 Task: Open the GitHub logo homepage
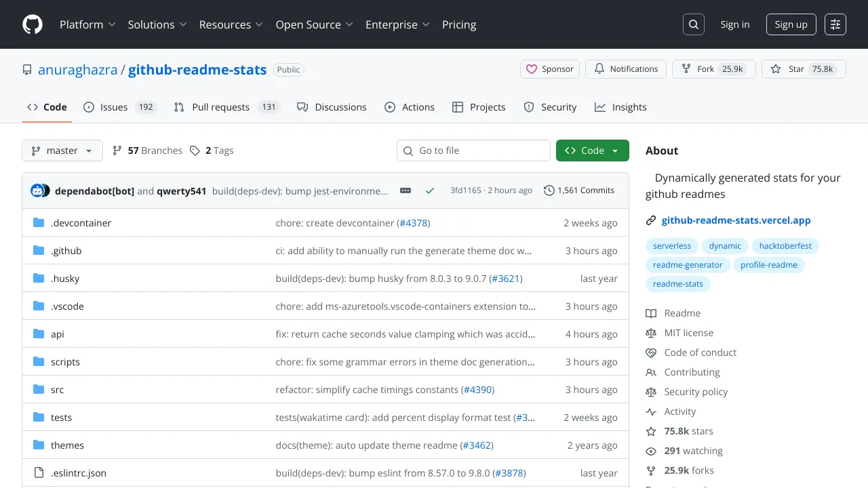[x=33, y=24]
